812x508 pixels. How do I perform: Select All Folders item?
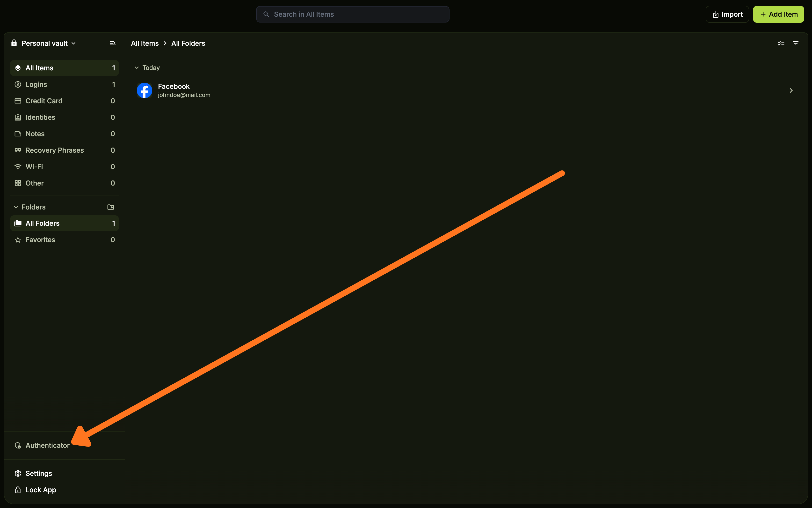[x=65, y=224]
